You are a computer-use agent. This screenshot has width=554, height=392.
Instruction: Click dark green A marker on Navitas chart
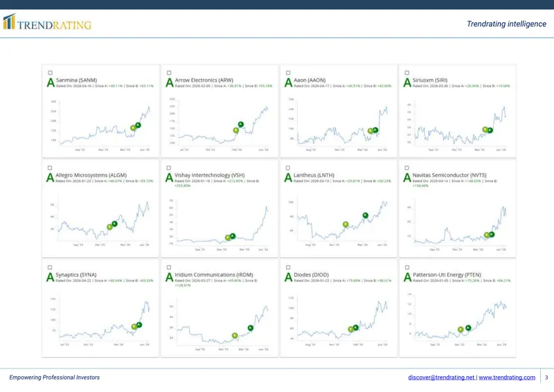click(x=492, y=234)
